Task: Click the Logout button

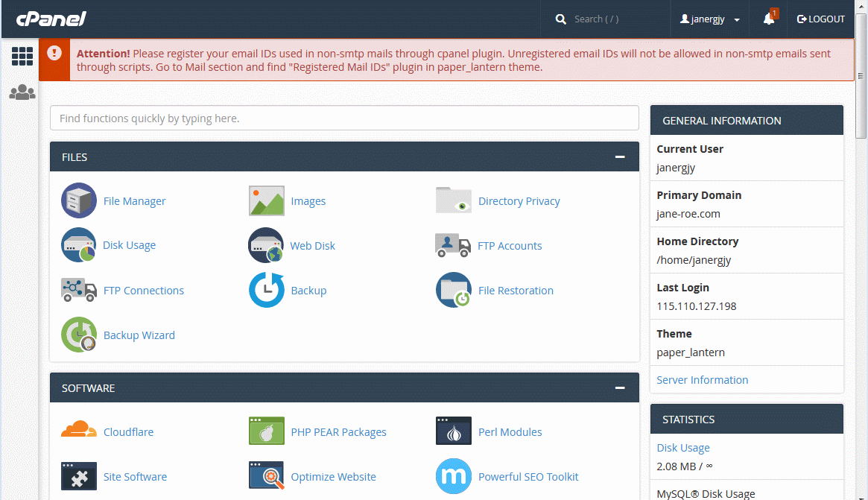Action: [x=821, y=19]
